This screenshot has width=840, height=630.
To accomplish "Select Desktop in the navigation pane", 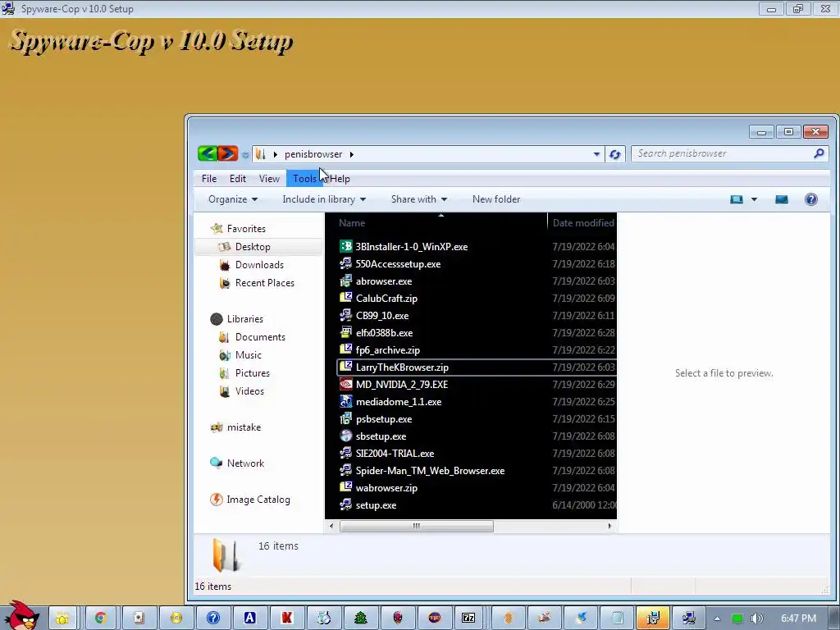I will [x=253, y=247].
